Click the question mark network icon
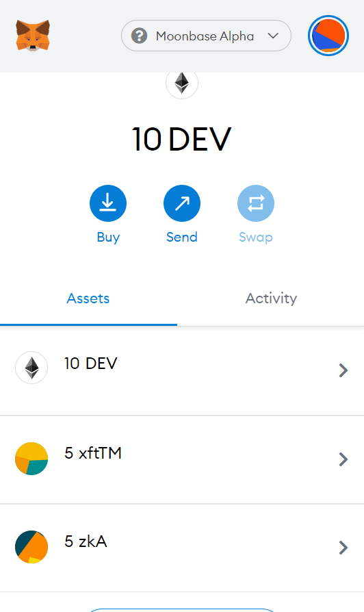This screenshot has width=364, height=612. (x=140, y=36)
